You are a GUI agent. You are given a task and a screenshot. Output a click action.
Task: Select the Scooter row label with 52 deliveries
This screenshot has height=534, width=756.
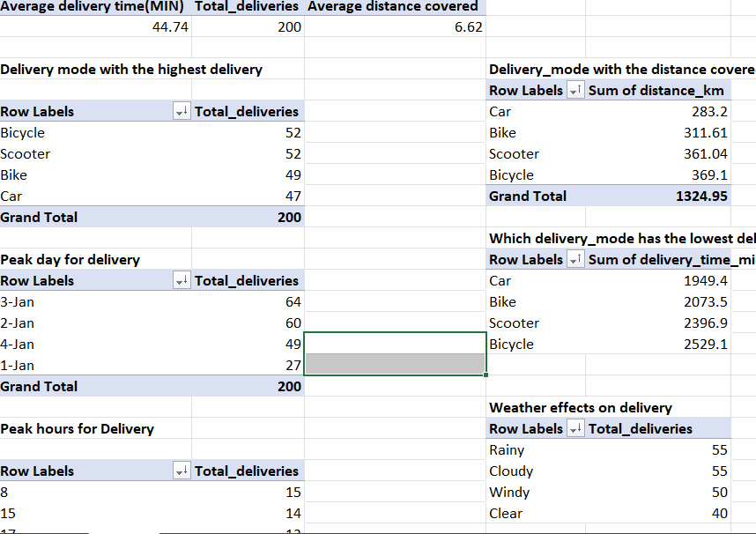point(95,154)
